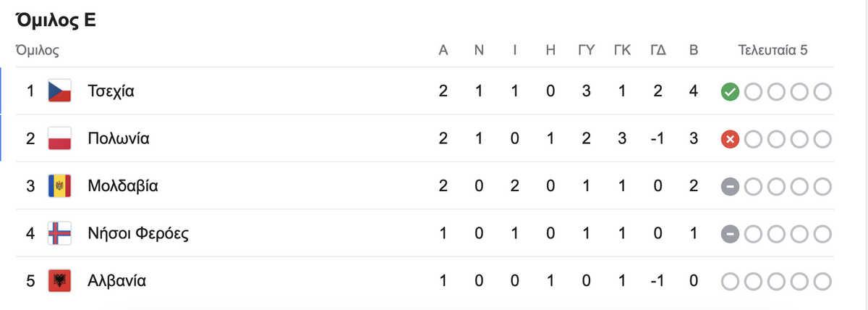Open the Τσεχία team link
Image resolution: width=868 pixels, height=310 pixels.
(111, 92)
